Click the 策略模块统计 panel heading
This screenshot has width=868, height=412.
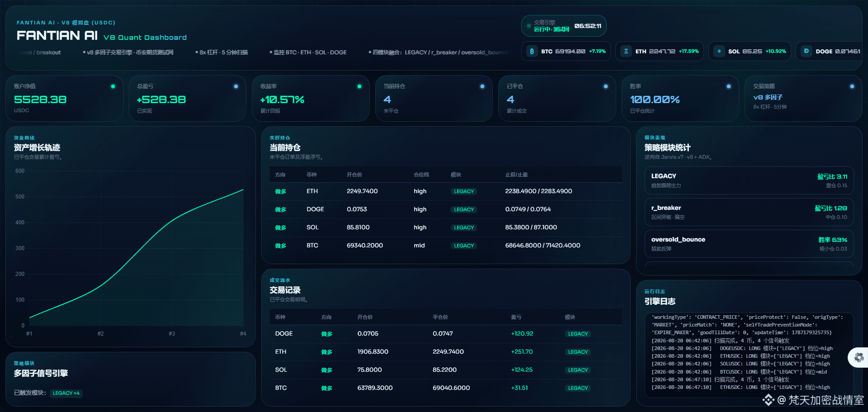[x=667, y=147]
